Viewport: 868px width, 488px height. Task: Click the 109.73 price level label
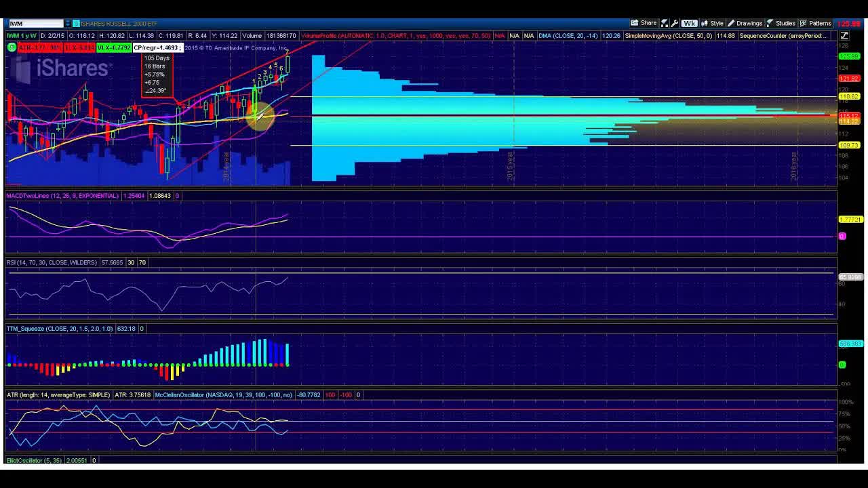(x=849, y=145)
